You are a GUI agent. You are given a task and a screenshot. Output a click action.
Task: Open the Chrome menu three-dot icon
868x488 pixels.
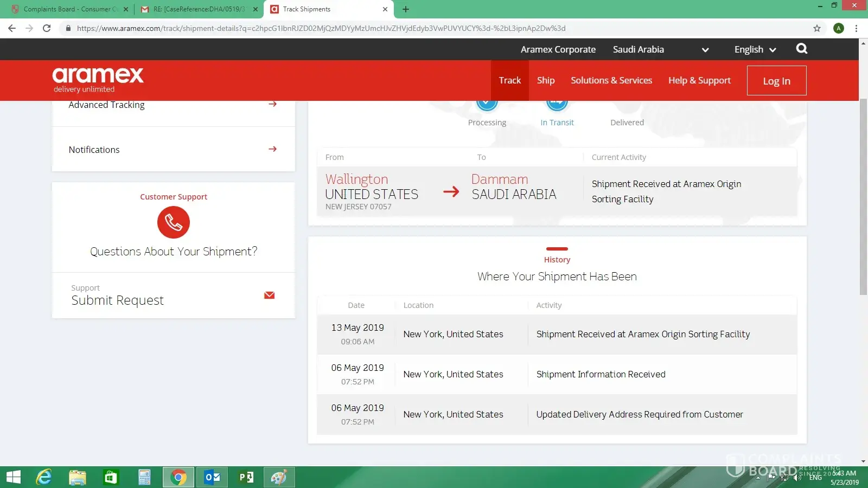click(856, 28)
